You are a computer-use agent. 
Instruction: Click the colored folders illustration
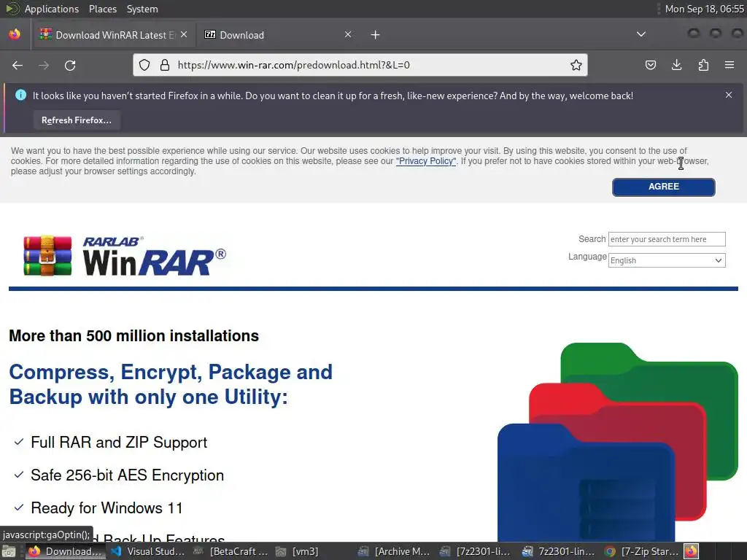click(618, 442)
